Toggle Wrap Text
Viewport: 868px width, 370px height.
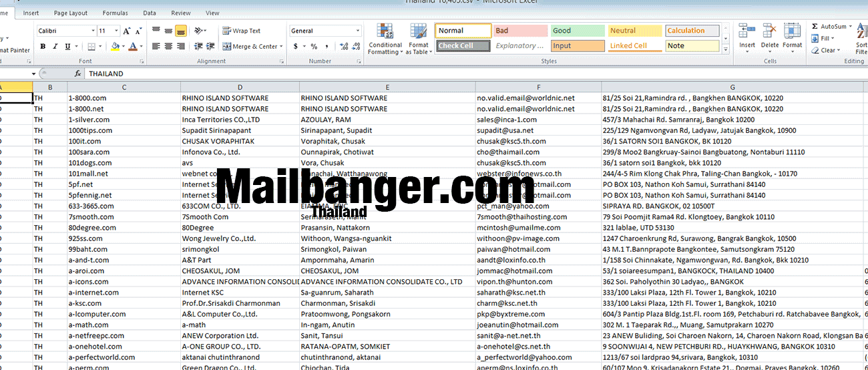point(241,31)
